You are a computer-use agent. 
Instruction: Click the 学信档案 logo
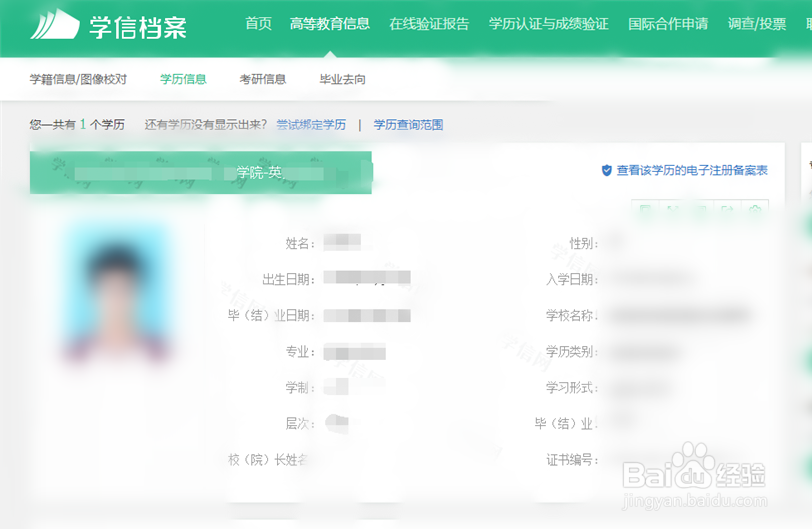point(109,26)
